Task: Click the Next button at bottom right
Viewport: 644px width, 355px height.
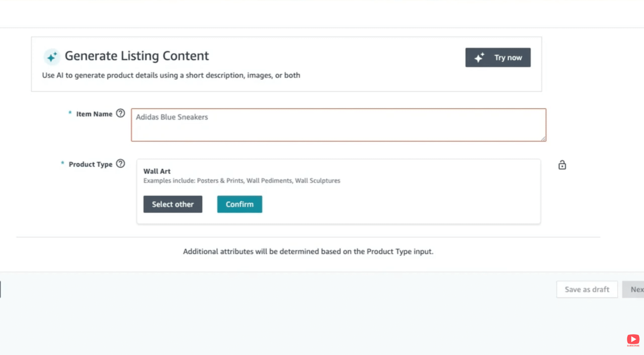Action: pos(636,289)
